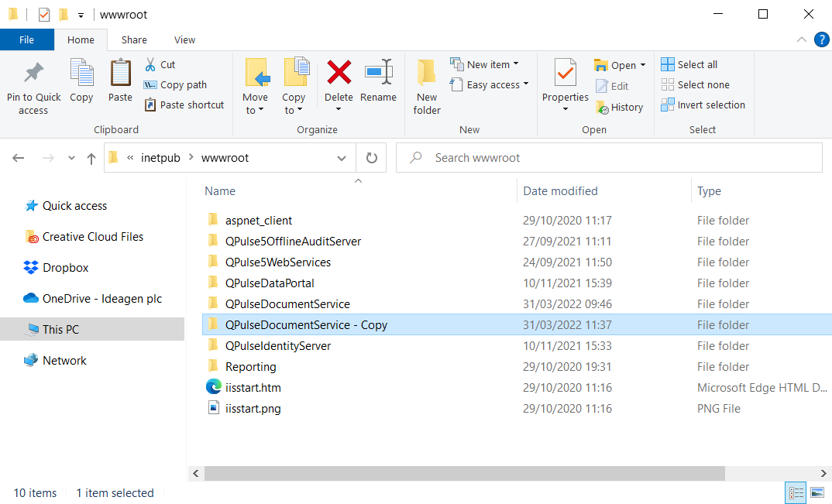
Task: Select the QPulseDataPortal folder
Action: point(270,283)
